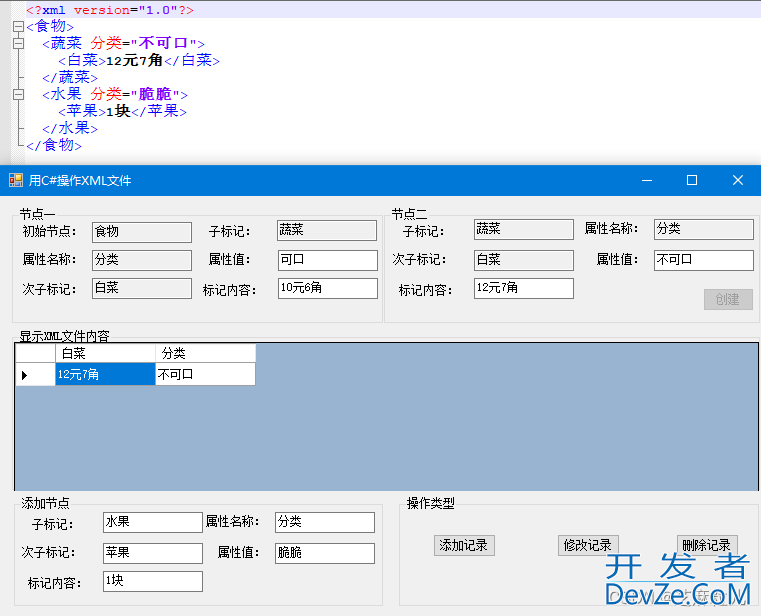Screen dimensions: 761x616
Task: Click the 添加记录 button
Action: click(x=464, y=546)
